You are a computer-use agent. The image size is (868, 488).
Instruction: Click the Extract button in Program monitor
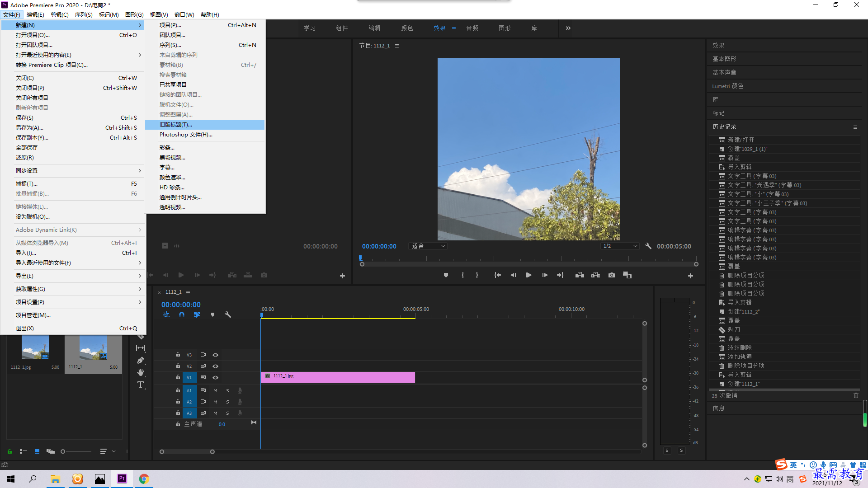coord(595,275)
